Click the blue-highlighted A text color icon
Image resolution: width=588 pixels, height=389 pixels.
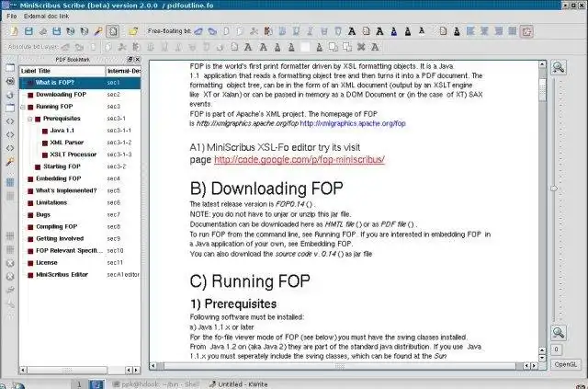click(x=394, y=31)
